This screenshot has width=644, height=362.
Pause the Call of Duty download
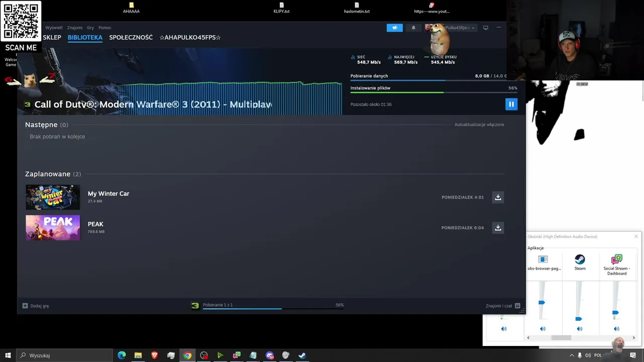[x=511, y=104]
